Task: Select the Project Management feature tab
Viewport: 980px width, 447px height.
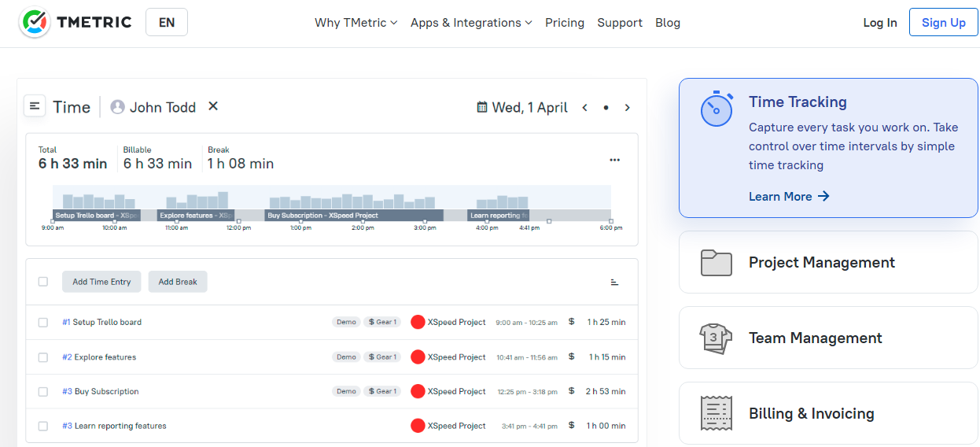Action: point(828,262)
